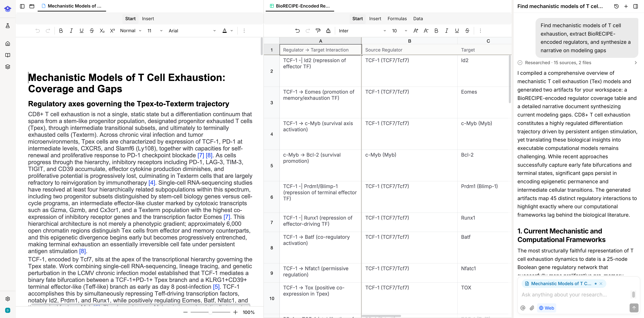
Task: Click the Regulator → Target Interaction cell
Action: pyautogui.click(x=320, y=50)
